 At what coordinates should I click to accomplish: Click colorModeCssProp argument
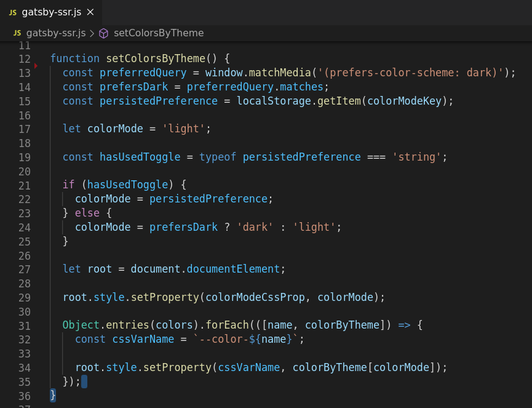click(x=255, y=297)
